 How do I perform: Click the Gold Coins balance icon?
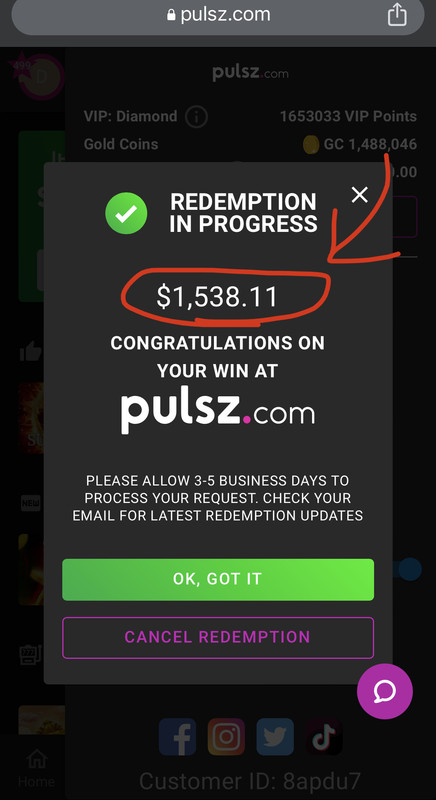pos(311,144)
